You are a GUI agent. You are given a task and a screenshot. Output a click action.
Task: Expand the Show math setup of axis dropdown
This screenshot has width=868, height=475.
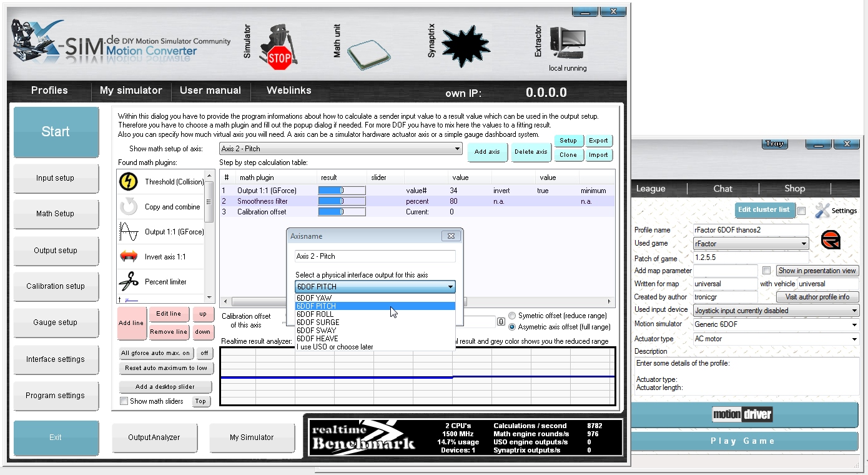[x=458, y=148]
